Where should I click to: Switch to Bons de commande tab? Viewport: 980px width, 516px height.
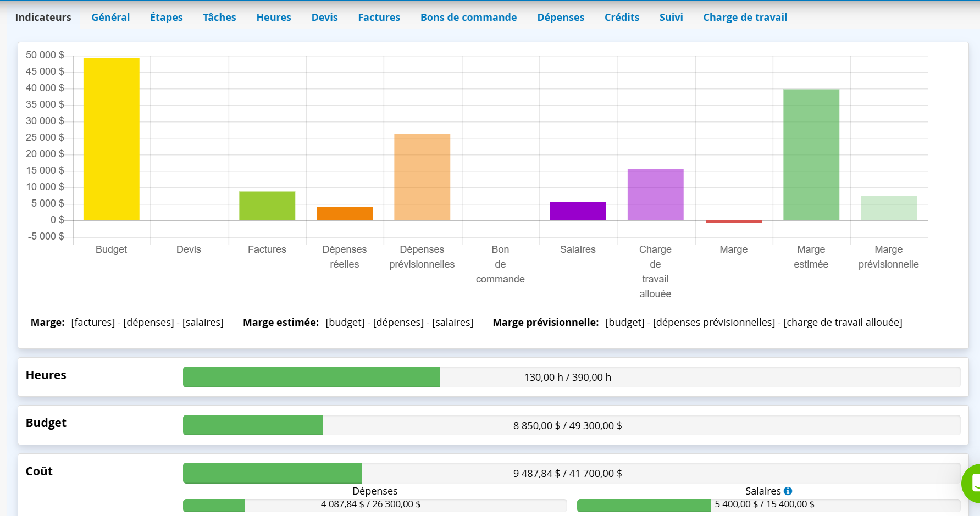click(x=468, y=17)
